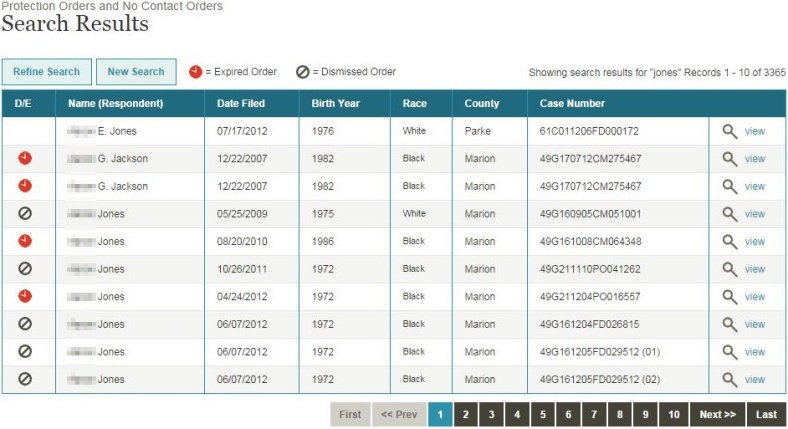Click dismissed icon for case 49G161204FD026815
The height and width of the screenshot is (429, 788).
tap(25, 324)
